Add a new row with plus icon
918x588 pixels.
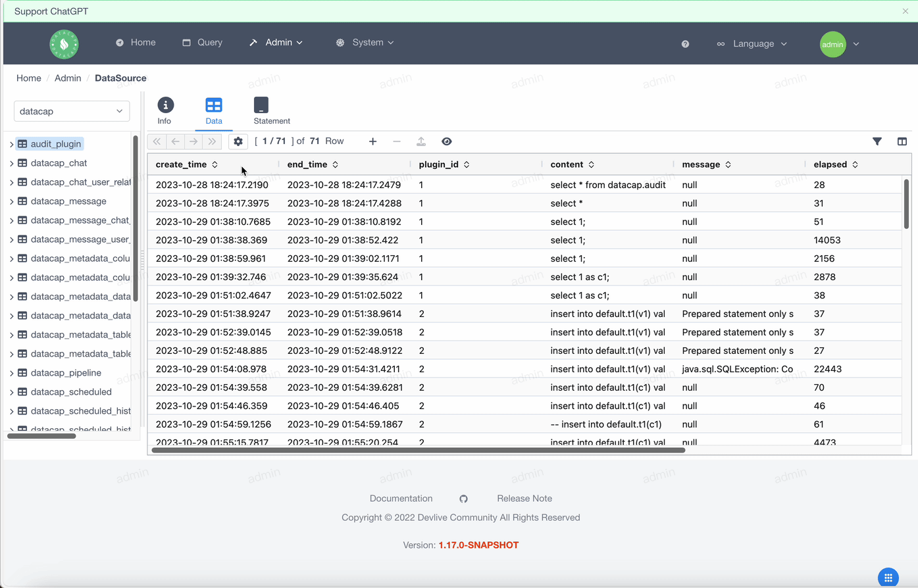click(x=372, y=141)
